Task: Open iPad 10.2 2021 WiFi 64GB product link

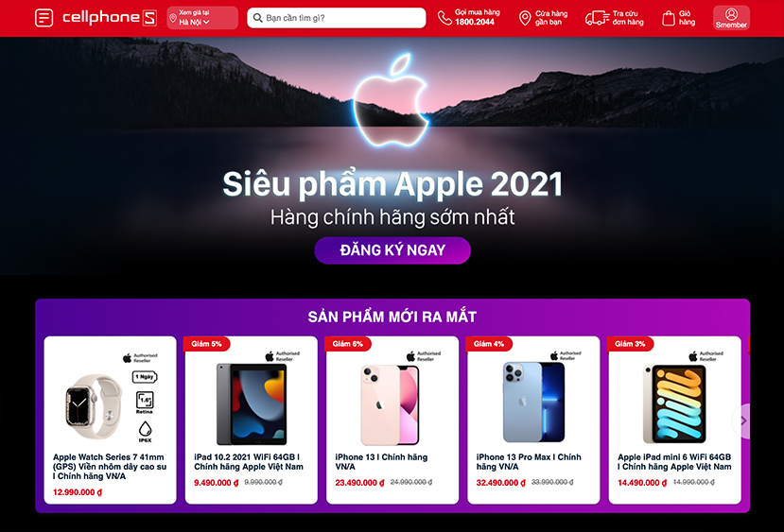Action: point(249,462)
